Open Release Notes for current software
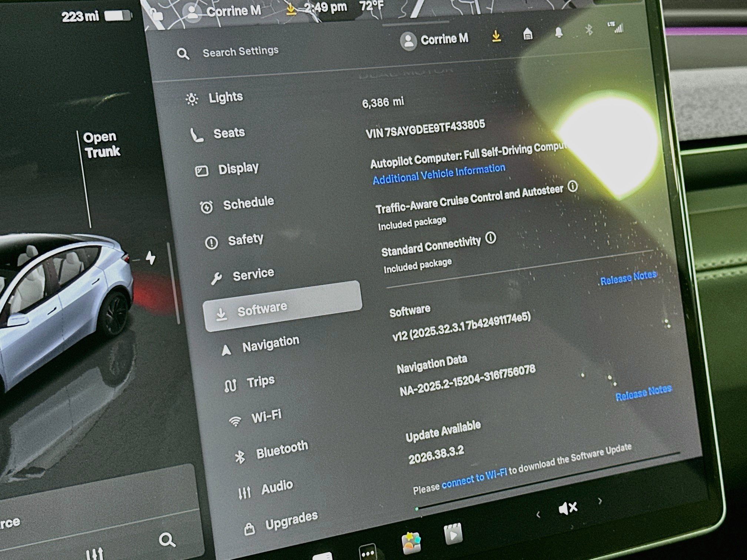This screenshot has height=560, width=747. coord(628,277)
